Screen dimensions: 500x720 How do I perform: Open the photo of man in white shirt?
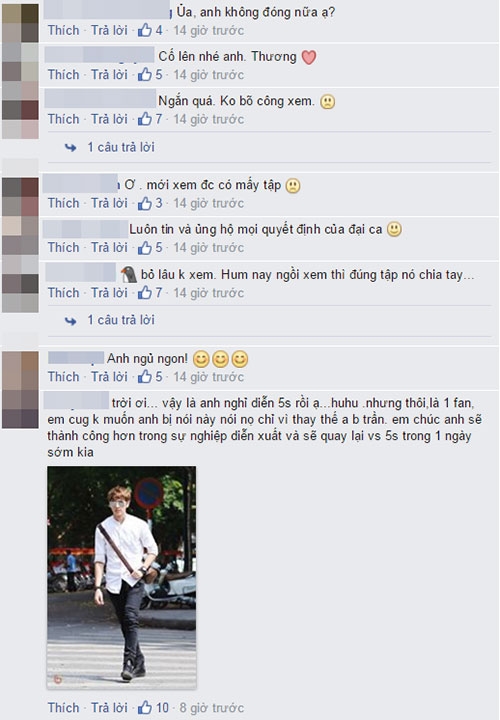pos(122,577)
